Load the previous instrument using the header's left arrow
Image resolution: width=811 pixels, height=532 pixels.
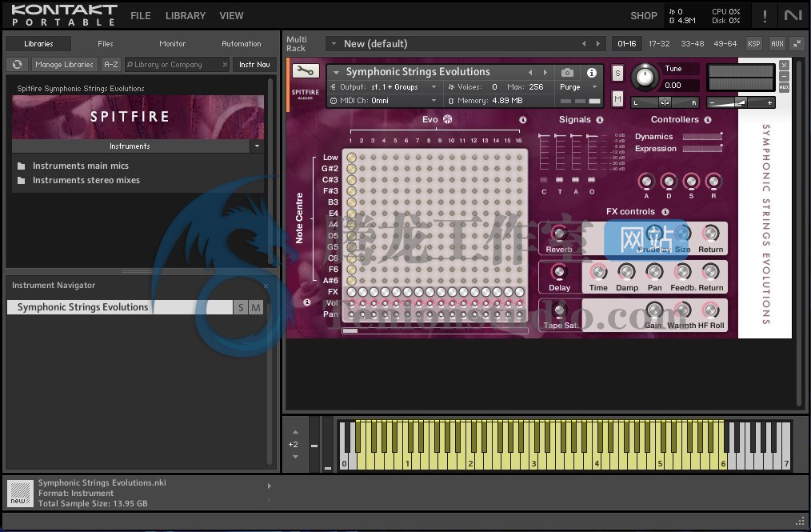pos(530,72)
